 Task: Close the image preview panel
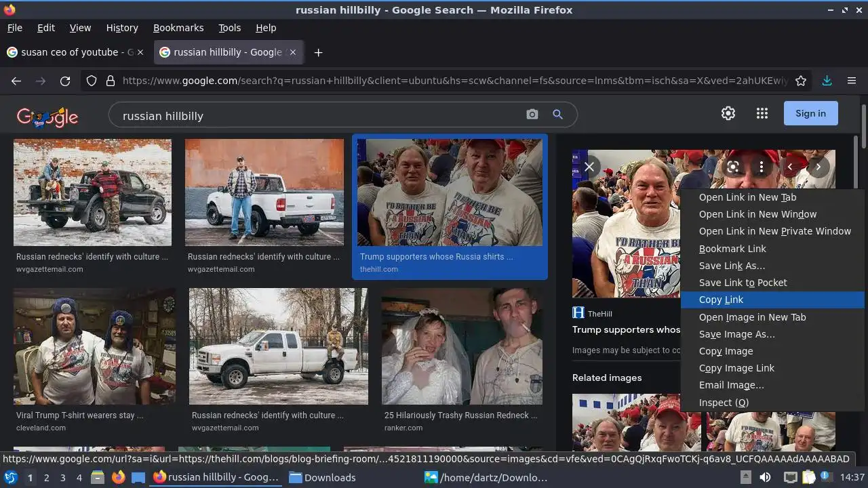tap(589, 166)
